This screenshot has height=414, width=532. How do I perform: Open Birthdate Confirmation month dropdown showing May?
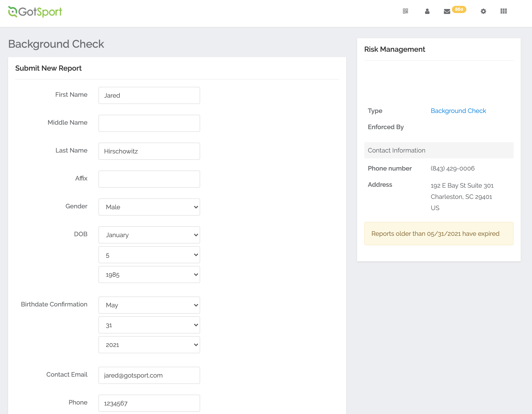(149, 305)
